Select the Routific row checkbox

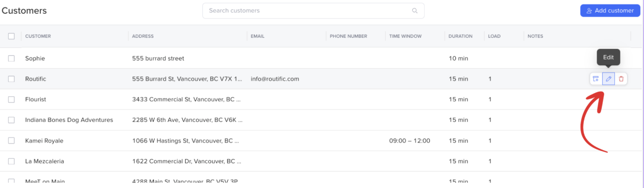click(x=11, y=79)
